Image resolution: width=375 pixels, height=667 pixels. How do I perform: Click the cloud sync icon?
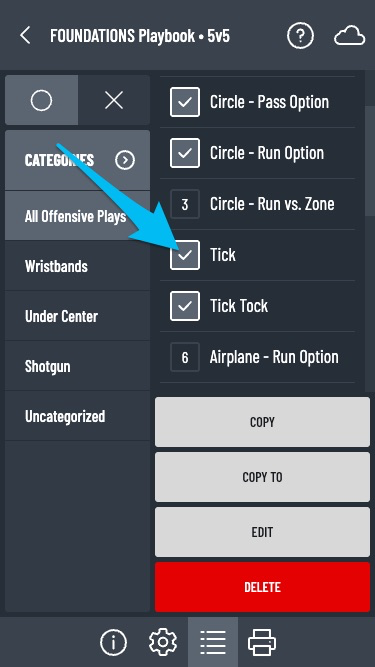(349, 36)
